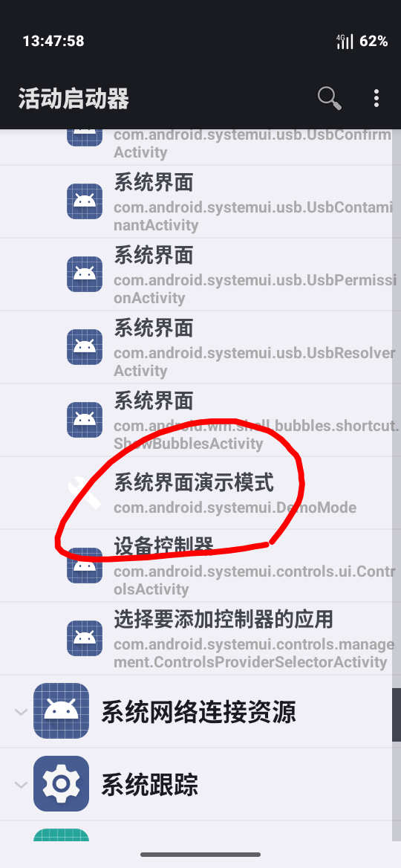
Task: Expand the 系统跟踪 chevron
Action: pos(21,785)
